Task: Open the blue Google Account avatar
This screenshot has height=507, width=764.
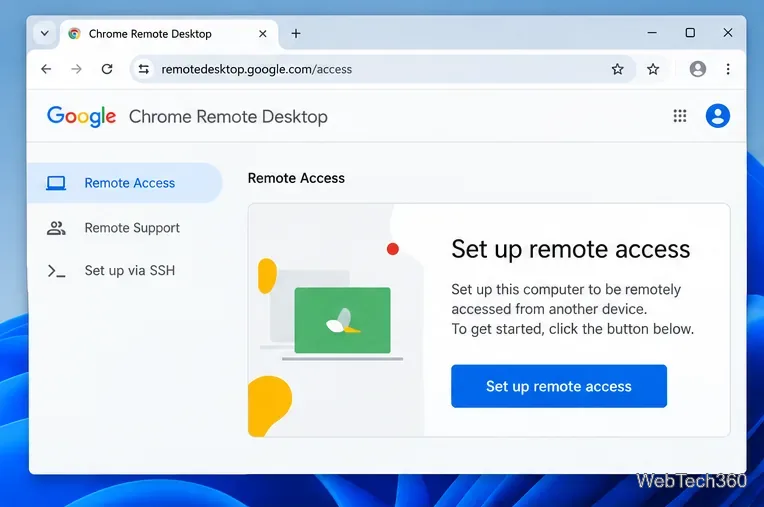Action: pos(718,116)
